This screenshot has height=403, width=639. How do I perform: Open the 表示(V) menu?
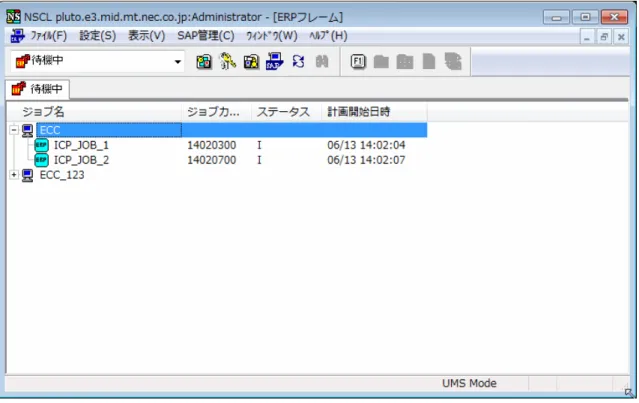146,36
